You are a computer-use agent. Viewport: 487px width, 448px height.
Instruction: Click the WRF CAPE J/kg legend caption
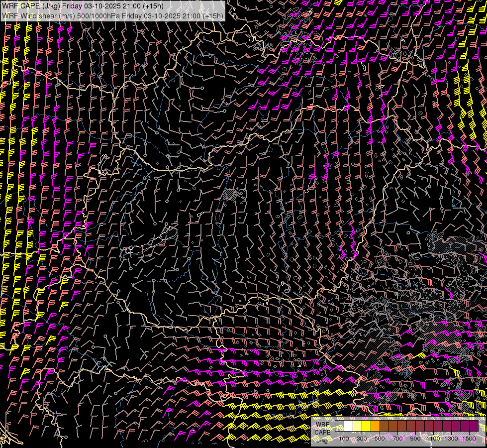coord(322,432)
